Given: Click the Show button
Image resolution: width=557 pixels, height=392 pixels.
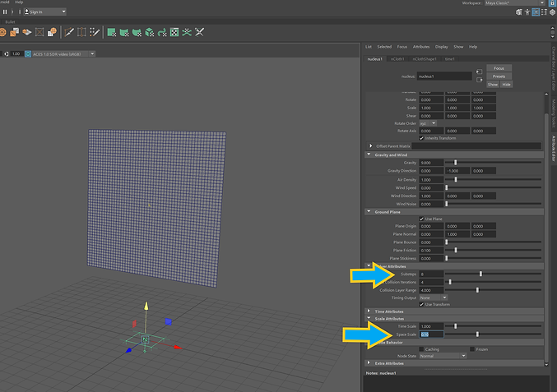Looking at the screenshot, I should (493, 85).
